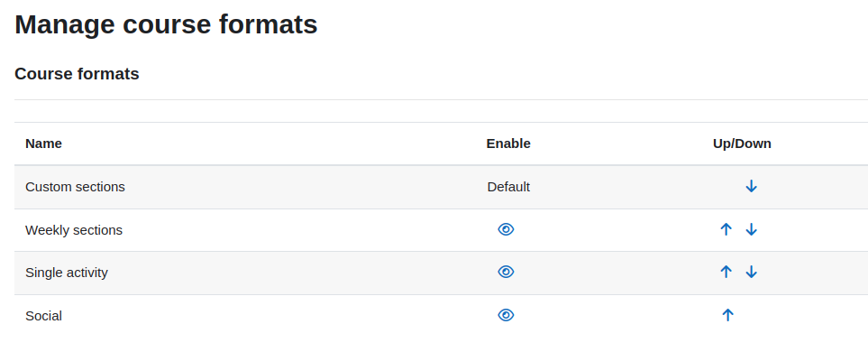Click the Manage course formats page title
The image size is (868, 352).
[x=166, y=24]
